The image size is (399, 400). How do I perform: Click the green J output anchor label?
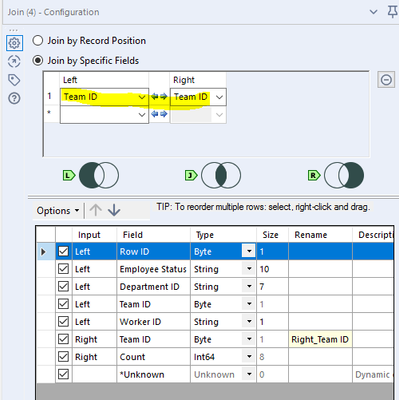tap(191, 175)
